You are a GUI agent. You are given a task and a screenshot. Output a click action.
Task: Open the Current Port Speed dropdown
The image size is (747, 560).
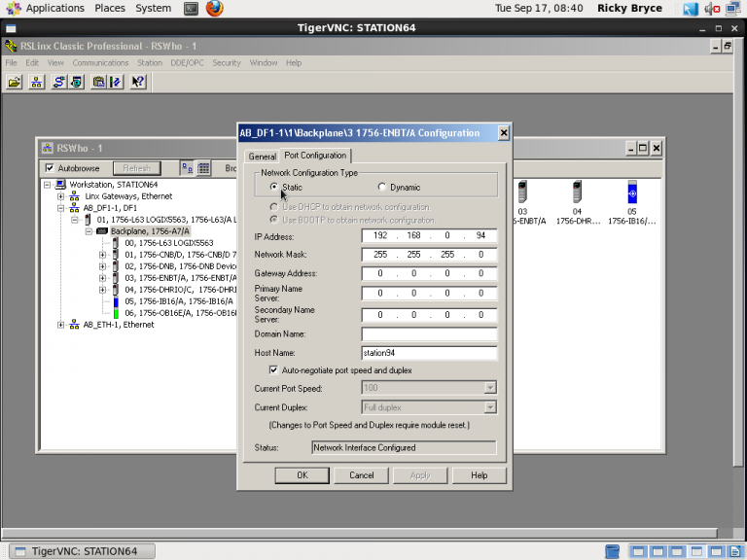pos(490,388)
